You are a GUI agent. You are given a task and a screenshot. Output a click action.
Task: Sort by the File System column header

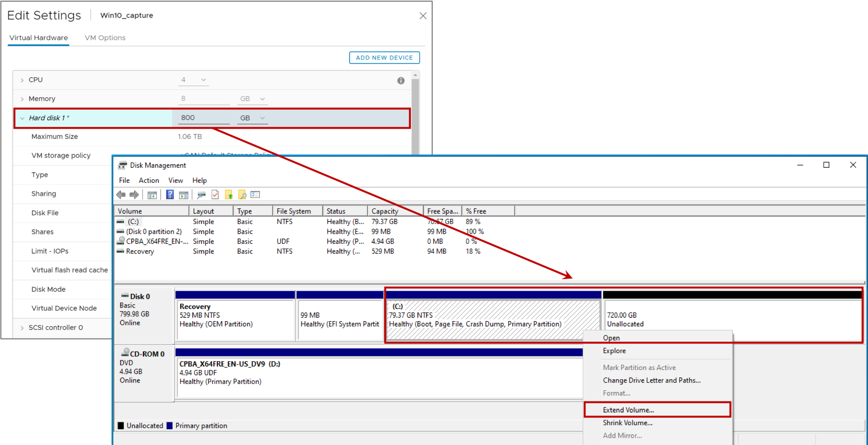pos(298,211)
